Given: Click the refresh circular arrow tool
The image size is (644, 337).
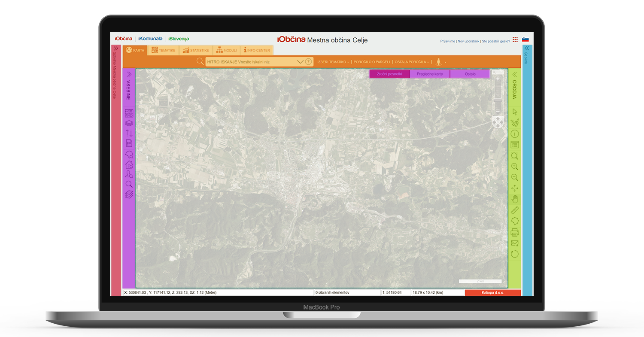Looking at the screenshot, I should (514, 254).
